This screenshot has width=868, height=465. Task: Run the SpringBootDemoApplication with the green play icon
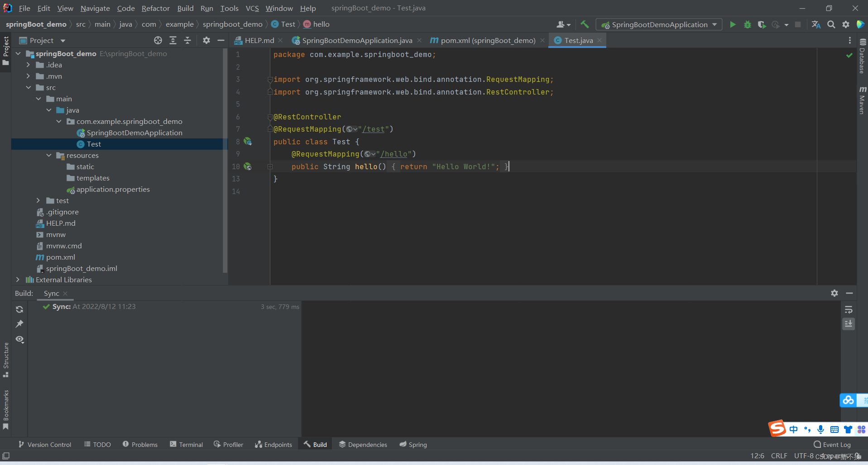pyautogui.click(x=733, y=24)
